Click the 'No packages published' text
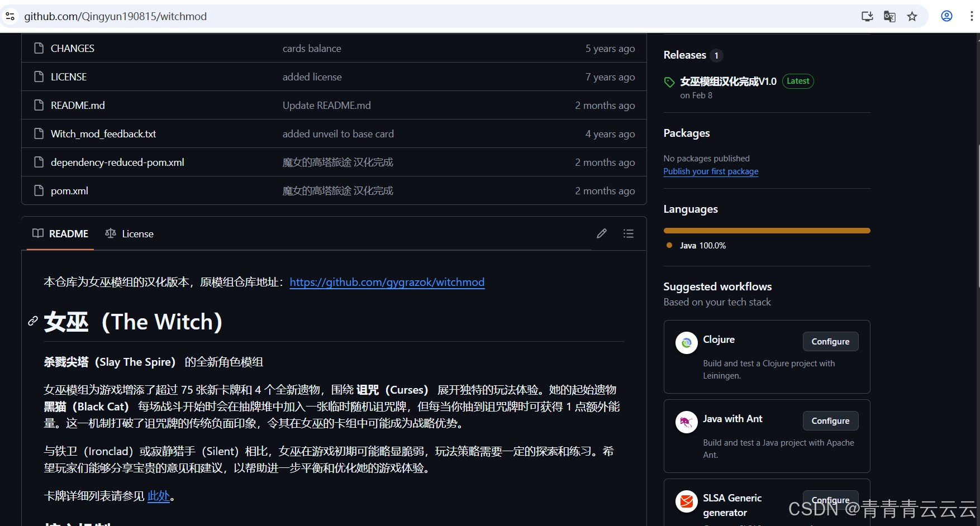The width and height of the screenshot is (980, 526). (706, 159)
